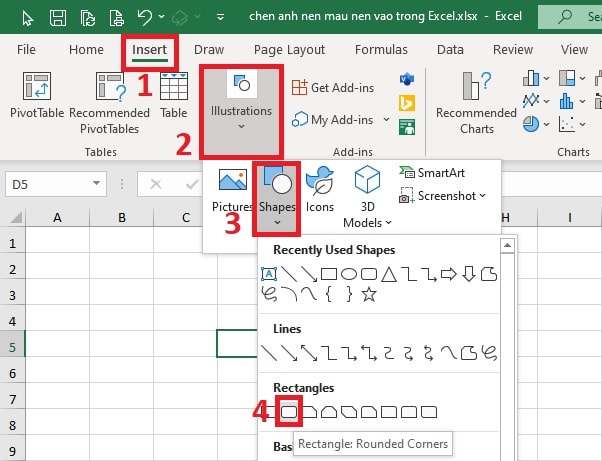Select the Left Brace shape
Viewport: 602px width, 461px height.
pos(329,294)
